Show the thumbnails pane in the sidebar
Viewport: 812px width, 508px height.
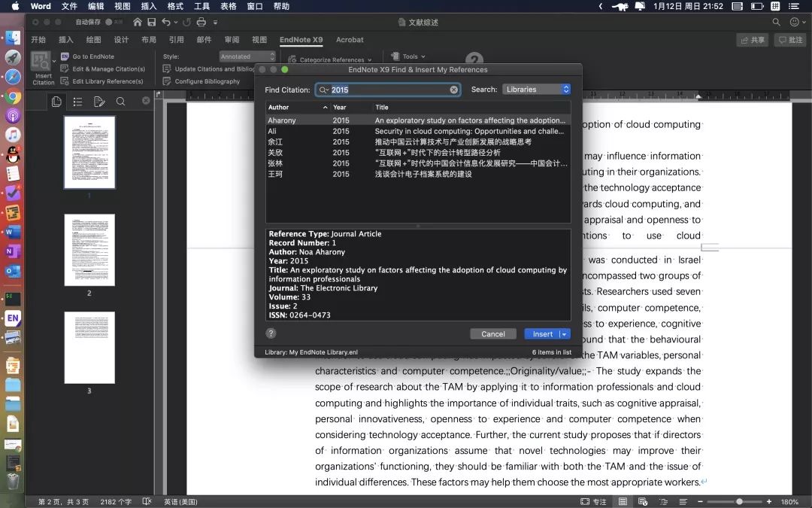(56, 101)
